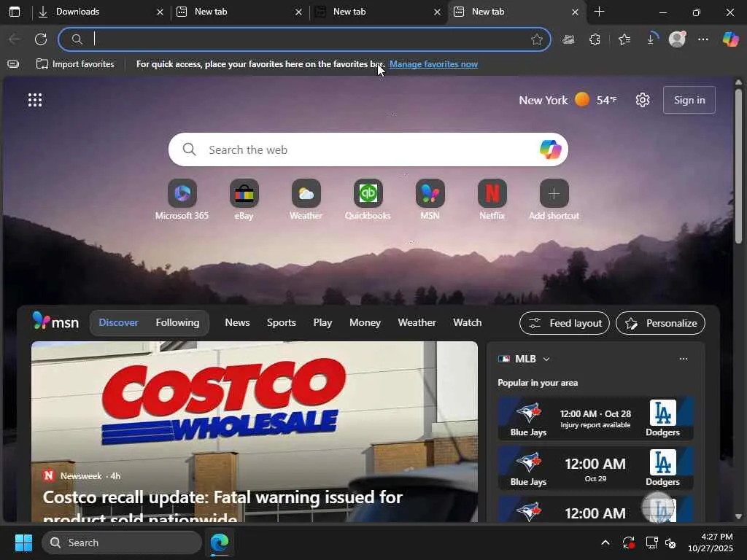
Task: Open taskbar clock 4:27 PM
Action: (x=711, y=542)
